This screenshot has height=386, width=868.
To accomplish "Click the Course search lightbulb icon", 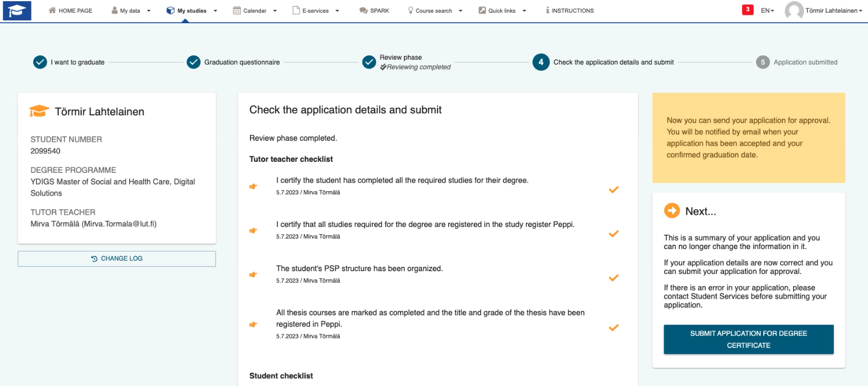I will click(409, 10).
